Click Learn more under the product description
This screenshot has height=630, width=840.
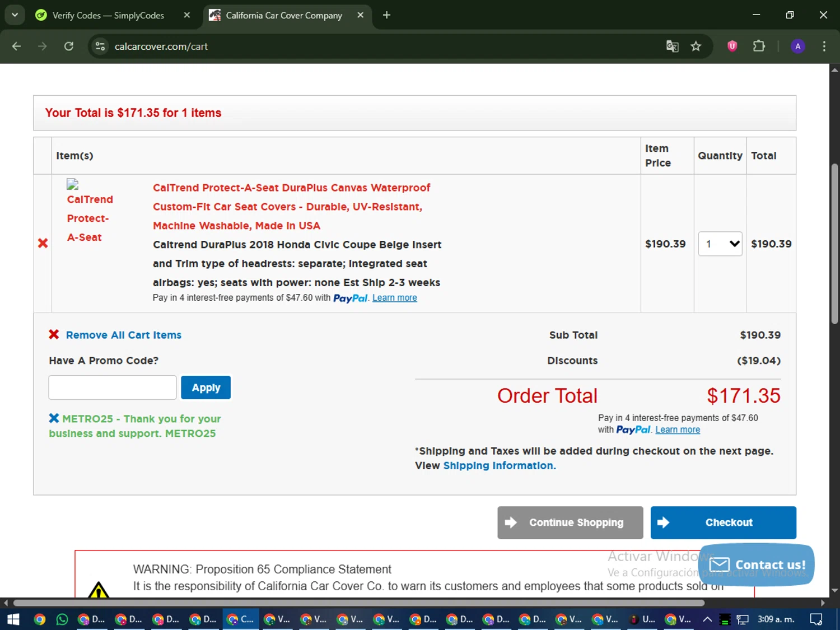point(394,298)
